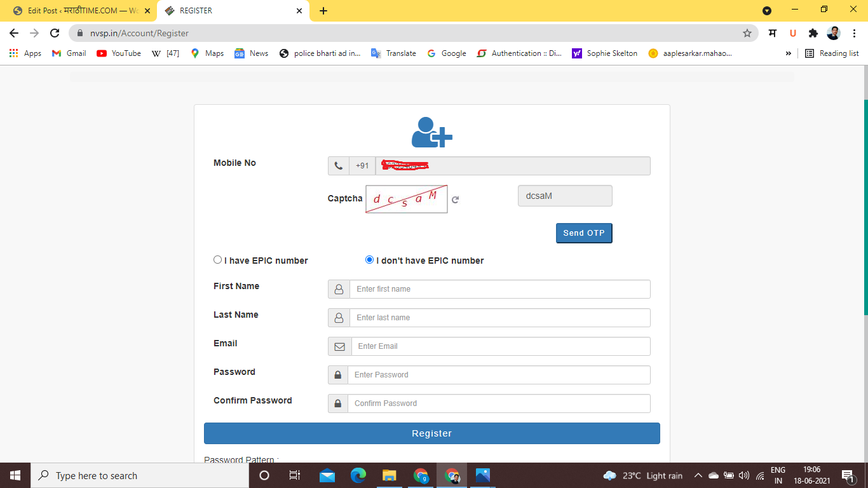Expand the taskbar hidden icons arrow
This screenshot has width=868, height=488.
coord(698,475)
